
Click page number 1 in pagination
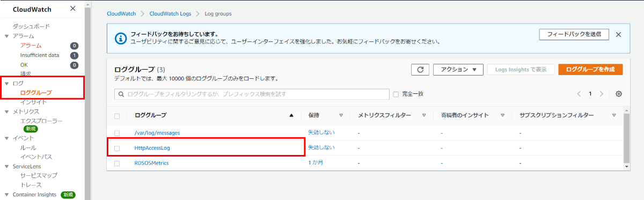pos(590,94)
